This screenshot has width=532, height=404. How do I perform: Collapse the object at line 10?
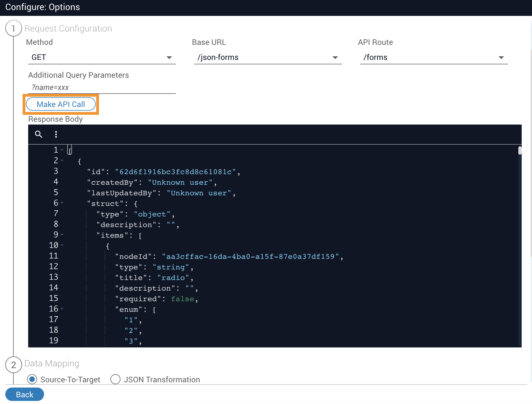coord(62,245)
